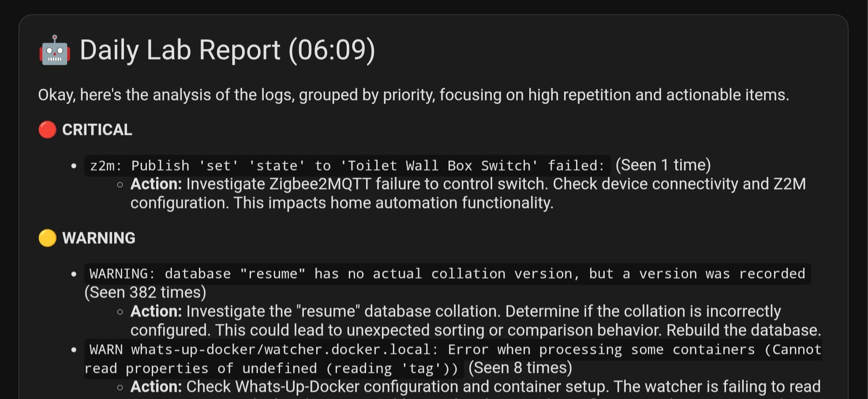
Task: Click the yellow circle WARNING indicator
Action: click(x=48, y=238)
